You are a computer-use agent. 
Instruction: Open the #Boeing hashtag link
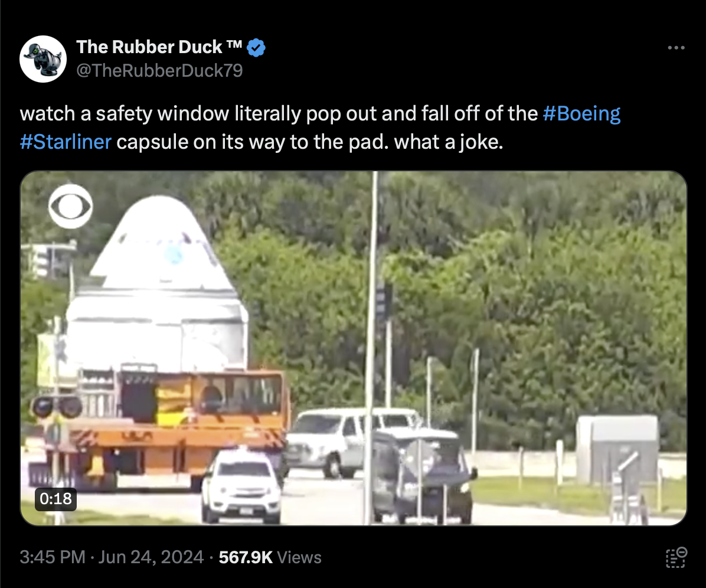581,113
